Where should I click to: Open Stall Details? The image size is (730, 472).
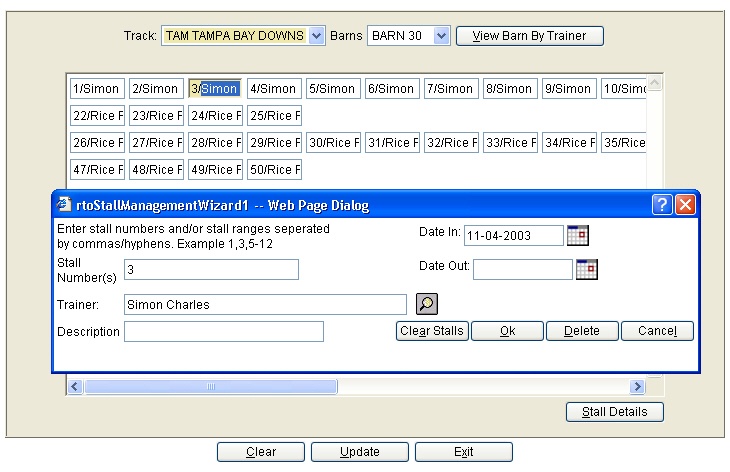[x=614, y=412]
